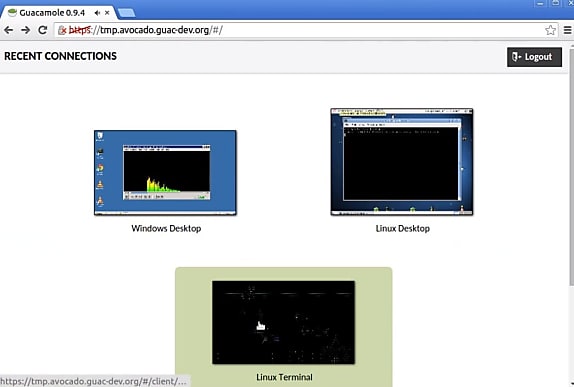Click the page vertical scrollbar
This screenshot has height=387, width=574.
coord(571,165)
